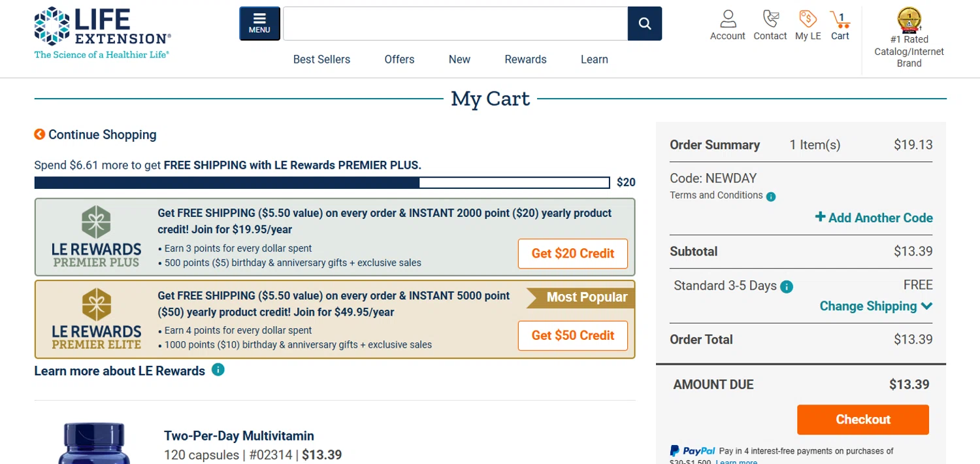
Task: Select the Offers navigation item
Action: tap(399, 59)
